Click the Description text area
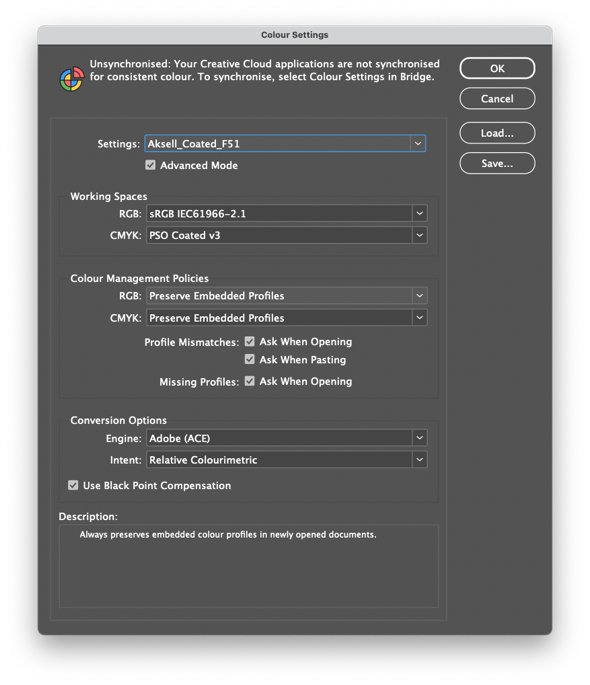Image resolution: width=590 pixels, height=685 pixels. [248, 566]
